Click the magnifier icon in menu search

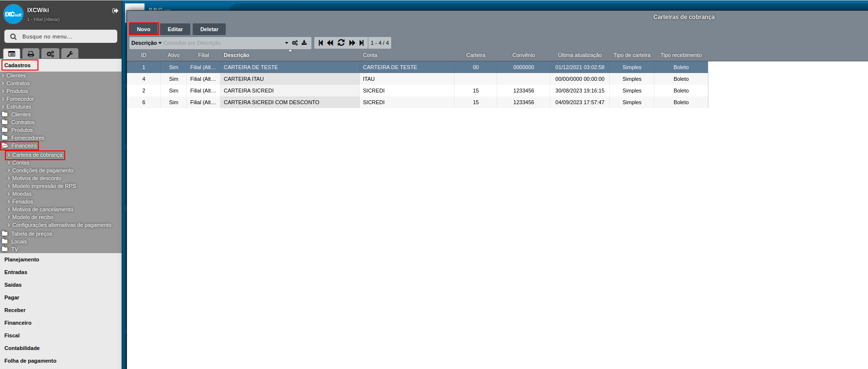pos(13,37)
